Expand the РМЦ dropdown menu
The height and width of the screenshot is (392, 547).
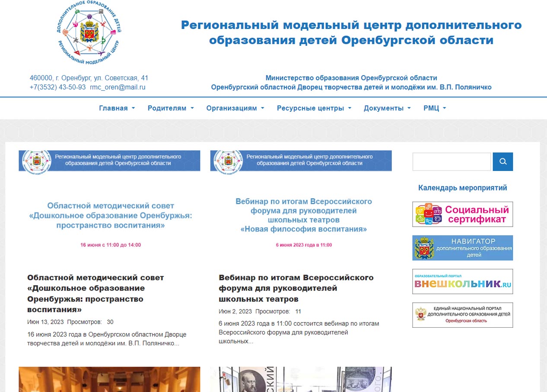[x=434, y=108]
